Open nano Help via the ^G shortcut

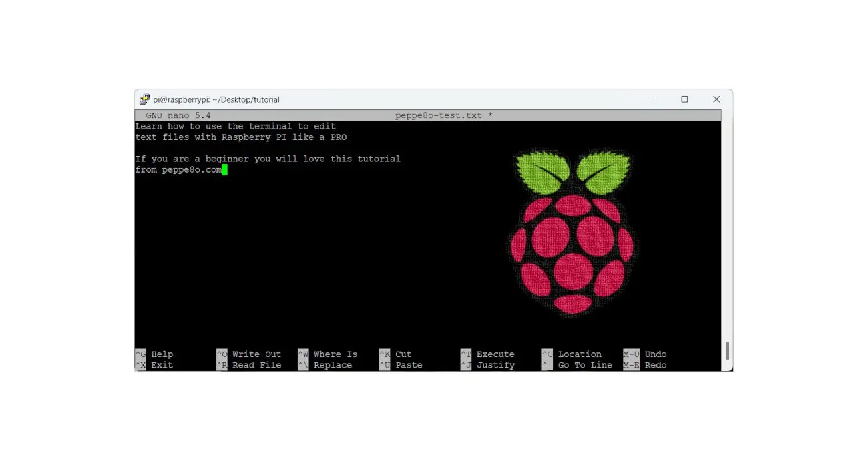pyautogui.click(x=162, y=354)
